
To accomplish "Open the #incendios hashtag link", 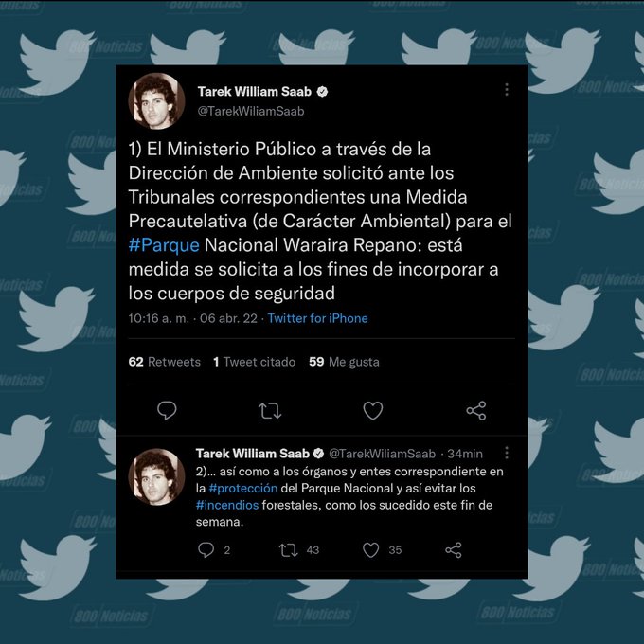I will pyautogui.click(x=227, y=505).
